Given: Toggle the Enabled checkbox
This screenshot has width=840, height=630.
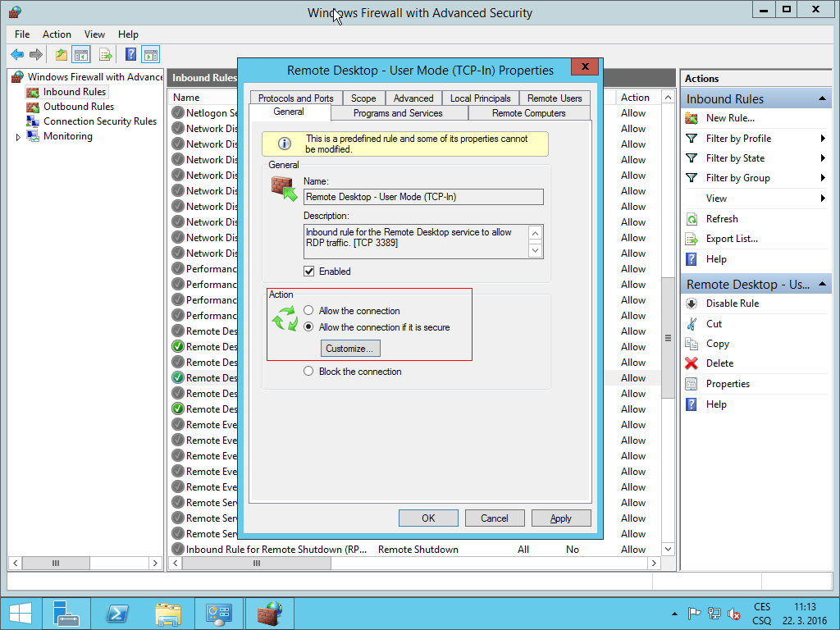Looking at the screenshot, I should point(309,271).
